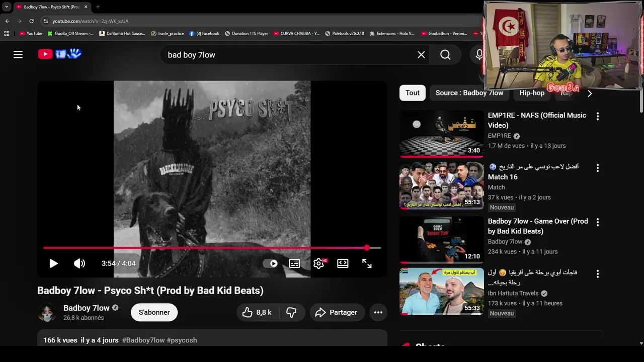Clear the search box text
644x362 pixels.
click(x=421, y=55)
